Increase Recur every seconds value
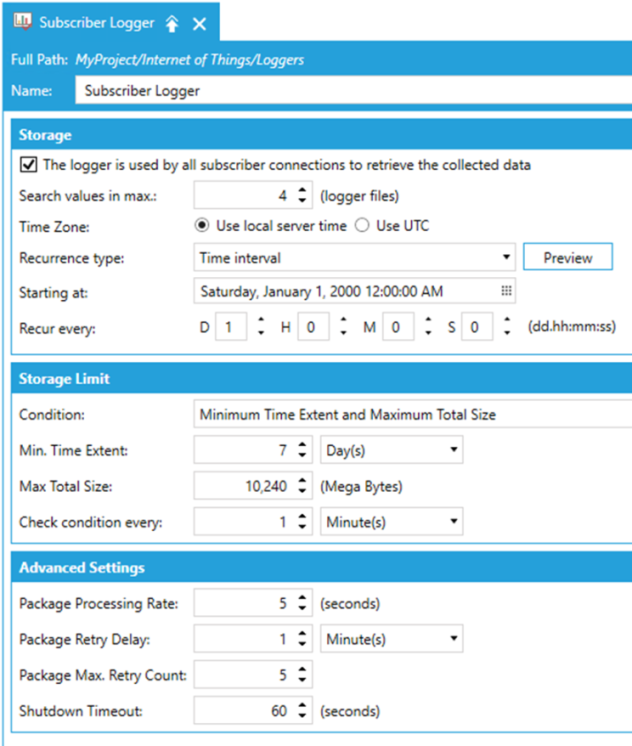632x746 pixels. [x=507, y=320]
